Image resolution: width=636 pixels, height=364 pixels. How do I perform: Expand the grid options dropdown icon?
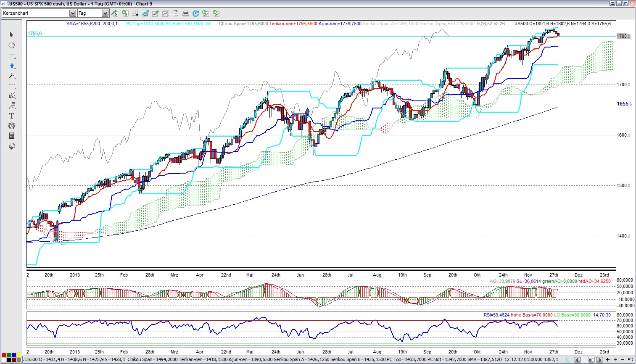pos(135,13)
